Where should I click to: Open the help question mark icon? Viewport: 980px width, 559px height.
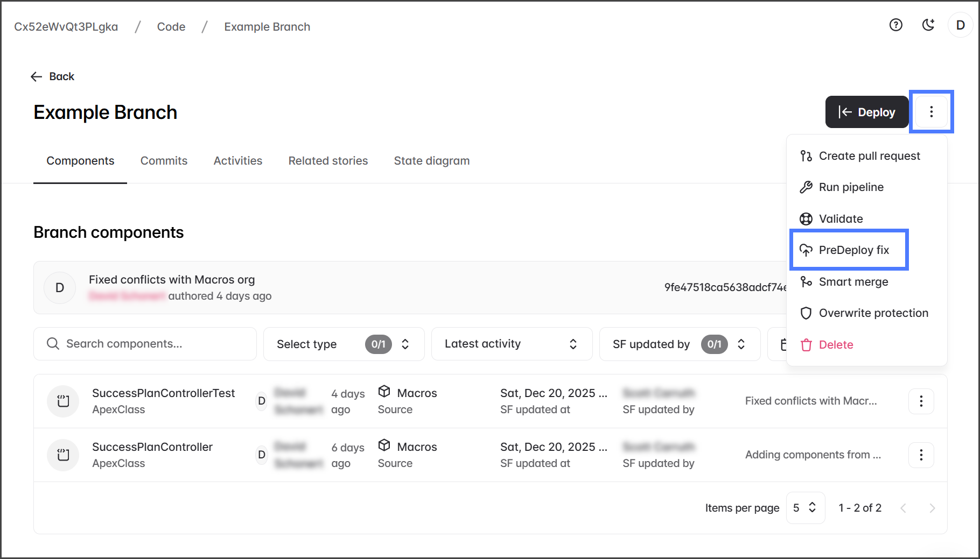[x=895, y=25]
